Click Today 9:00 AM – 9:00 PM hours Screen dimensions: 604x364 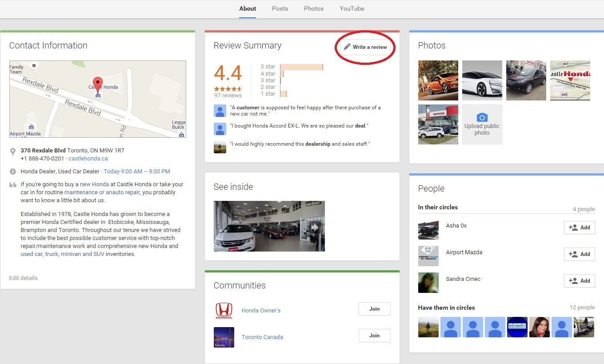(x=137, y=172)
